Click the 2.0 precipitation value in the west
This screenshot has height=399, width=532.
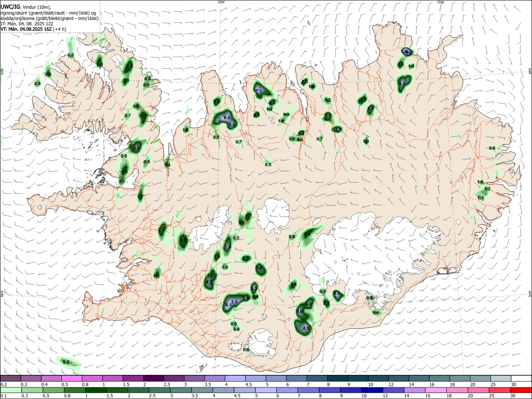(183, 240)
